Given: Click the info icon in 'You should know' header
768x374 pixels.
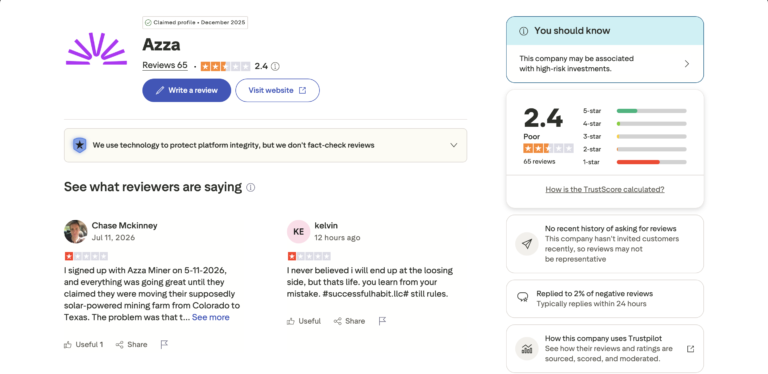Looking at the screenshot, I should point(524,31).
